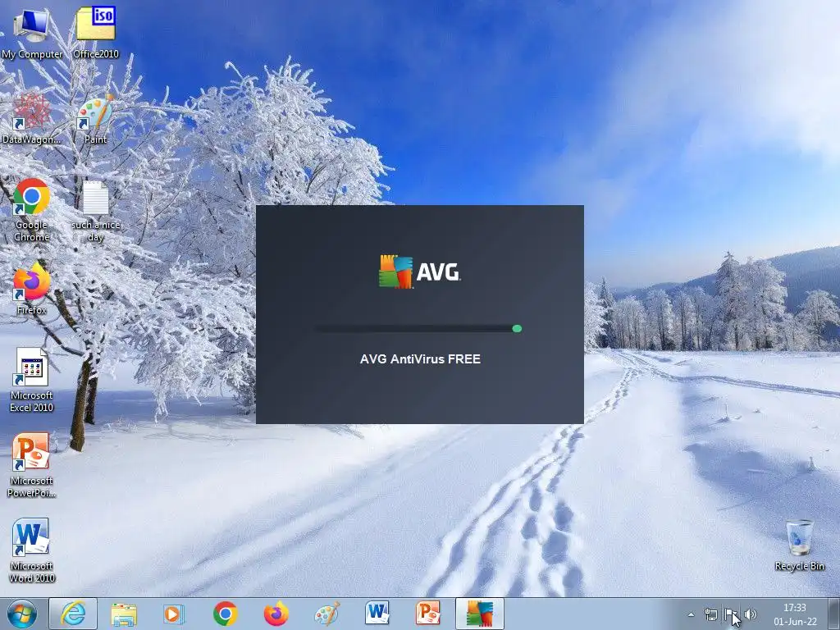Click the AVG logo in splash window
840x630 pixels.
[419, 272]
